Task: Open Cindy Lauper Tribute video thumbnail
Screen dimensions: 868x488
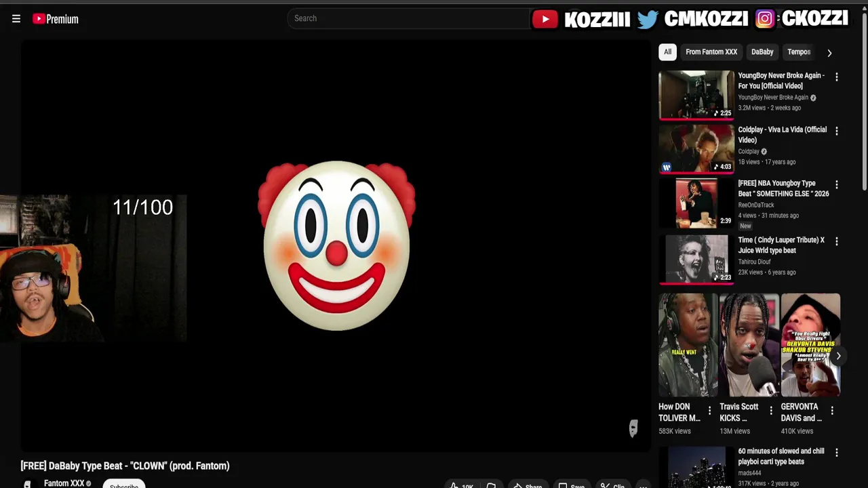Action: pos(696,259)
